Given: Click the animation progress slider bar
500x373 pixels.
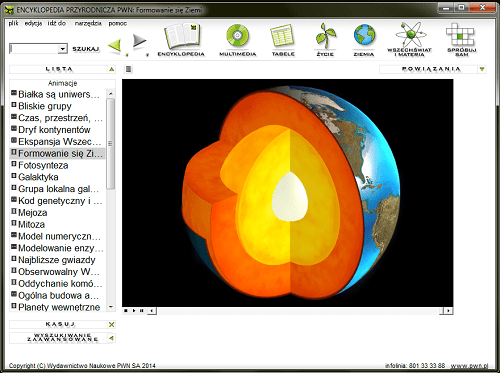Looking at the screenshot, I should pyautogui.click(x=298, y=311).
